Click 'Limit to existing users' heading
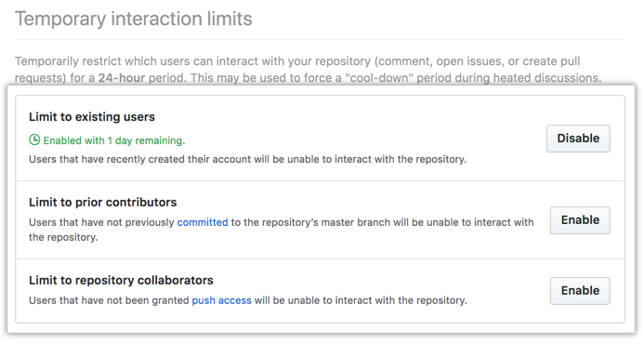The width and height of the screenshot is (644, 344). [x=92, y=117]
